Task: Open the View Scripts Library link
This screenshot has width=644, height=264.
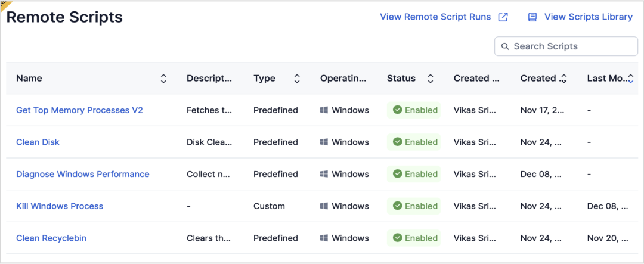Action: [588, 17]
